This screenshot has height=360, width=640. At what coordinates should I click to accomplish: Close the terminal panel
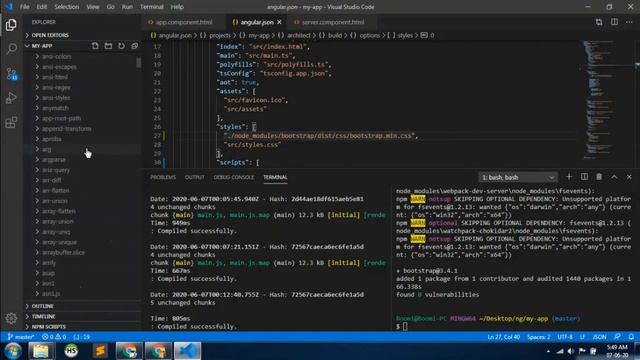[x=629, y=177]
